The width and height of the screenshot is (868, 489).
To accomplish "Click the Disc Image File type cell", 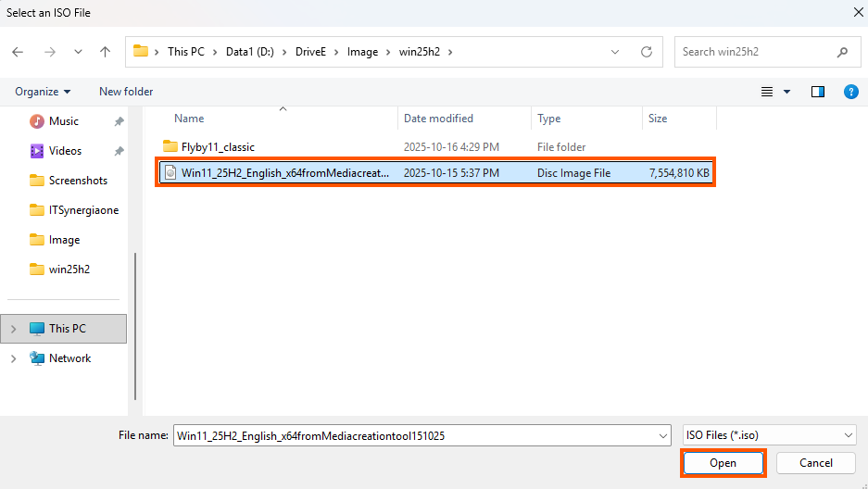I will 573,173.
